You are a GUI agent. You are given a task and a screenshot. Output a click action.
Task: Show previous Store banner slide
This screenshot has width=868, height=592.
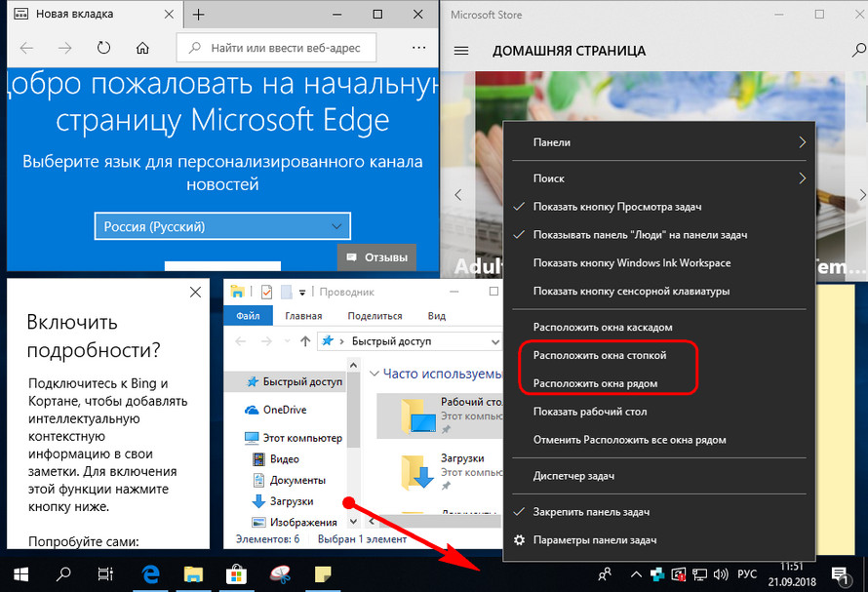457,195
